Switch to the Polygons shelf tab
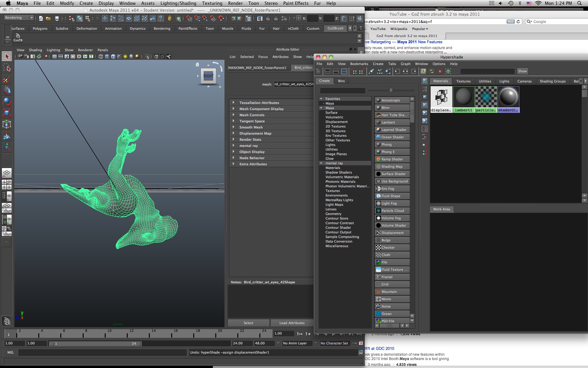The image size is (588, 368). (40, 29)
